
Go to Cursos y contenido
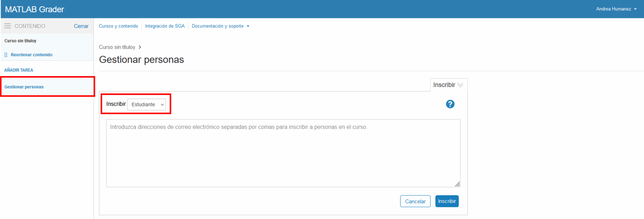[x=118, y=26]
